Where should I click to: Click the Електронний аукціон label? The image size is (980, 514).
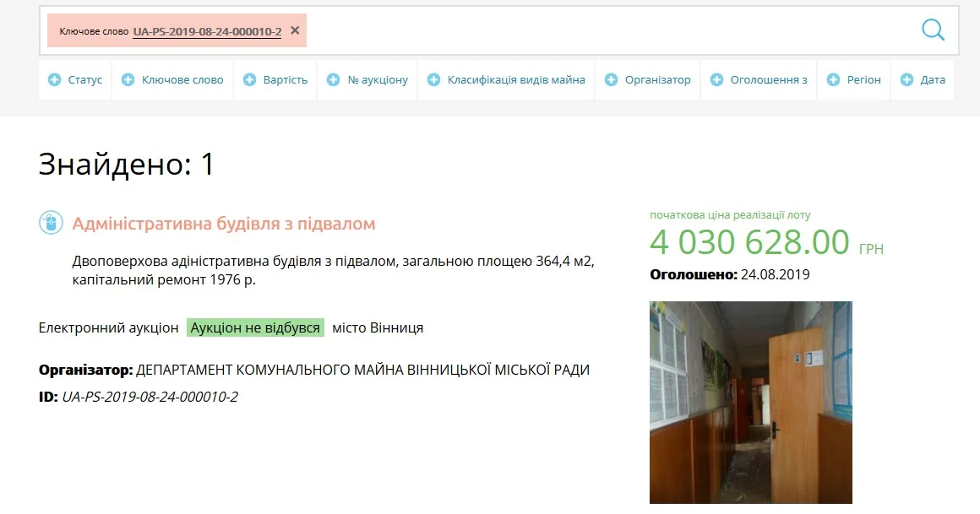click(x=109, y=327)
